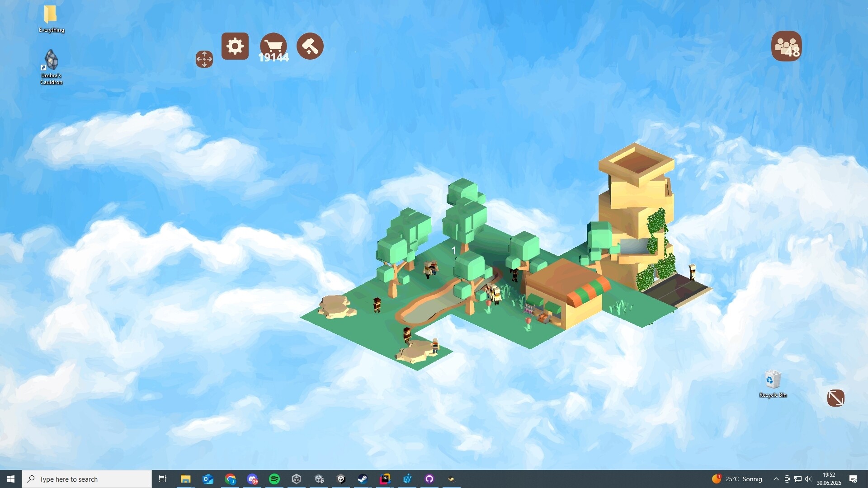Open Chrome from the taskbar
This screenshot has width=868, height=488.
(x=230, y=479)
